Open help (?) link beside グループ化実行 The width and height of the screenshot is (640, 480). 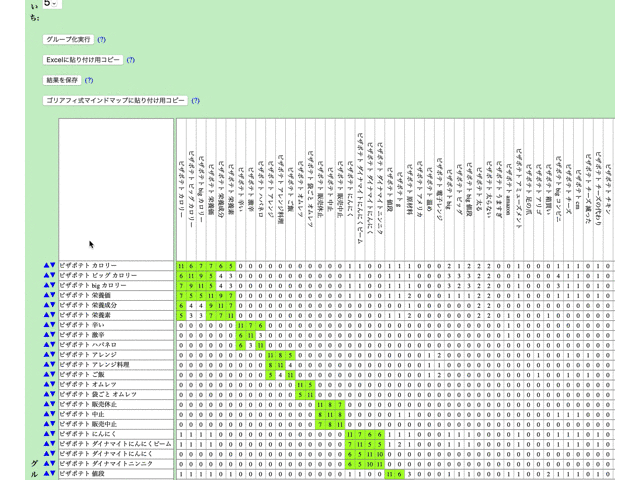point(102,40)
